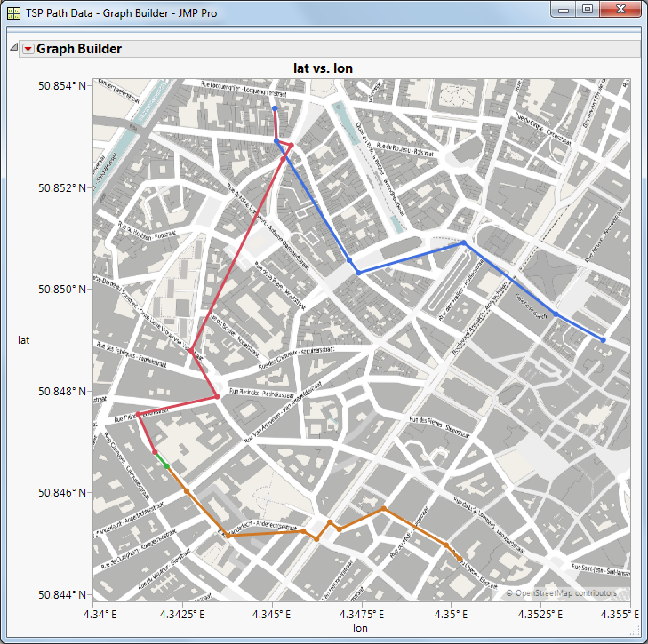Click the Graph Builder header title text
Screen dimensions: 648x644
pyautogui.click(x=79, y=49)
